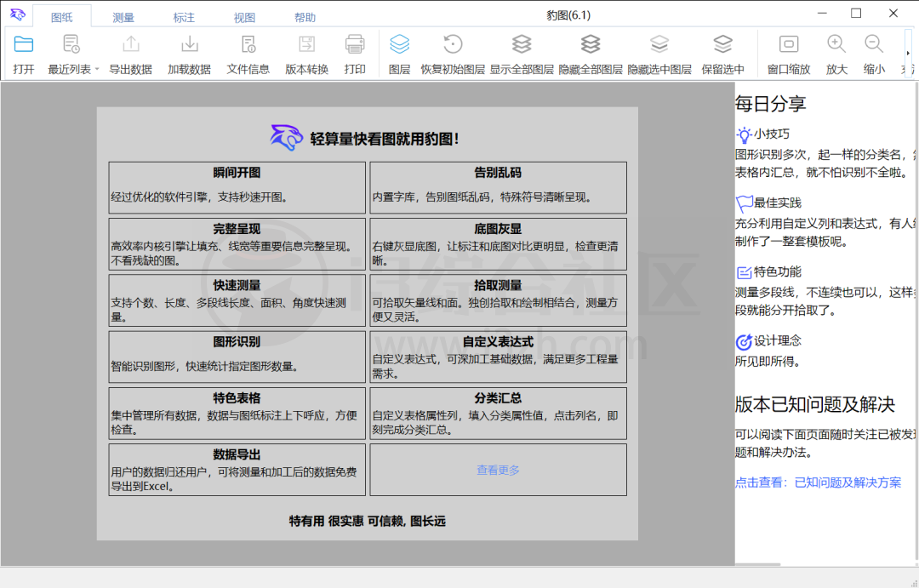This screenshot has width=919, height=588.
Task: Open the 最近列表 recent files icon
Action: point(71,44)
